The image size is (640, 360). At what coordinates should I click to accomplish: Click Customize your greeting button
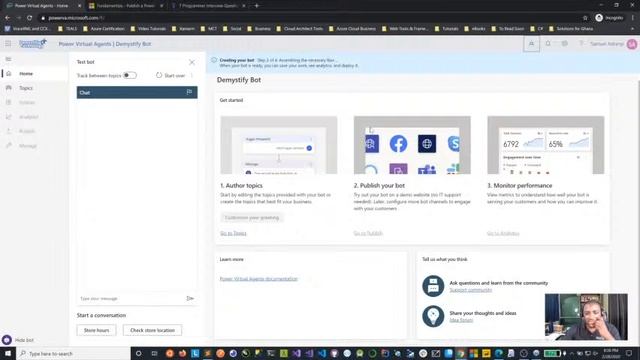(x=252, y=218)
